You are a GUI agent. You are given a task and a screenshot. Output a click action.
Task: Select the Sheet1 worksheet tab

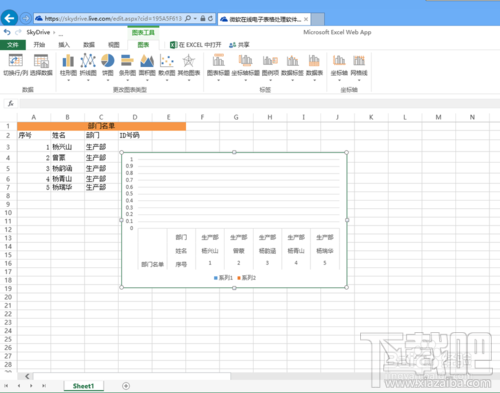(83, 386)
